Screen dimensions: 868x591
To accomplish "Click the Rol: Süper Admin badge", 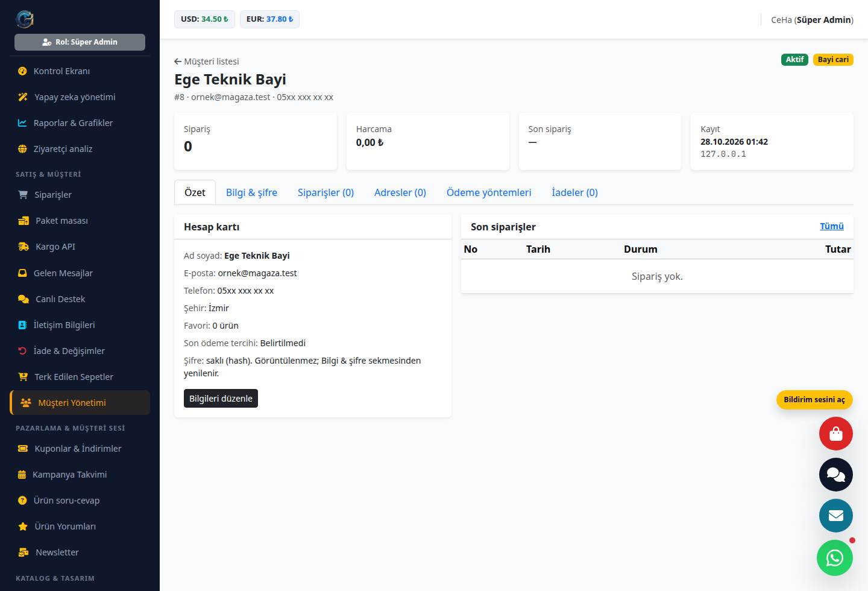I will (80, 42).
